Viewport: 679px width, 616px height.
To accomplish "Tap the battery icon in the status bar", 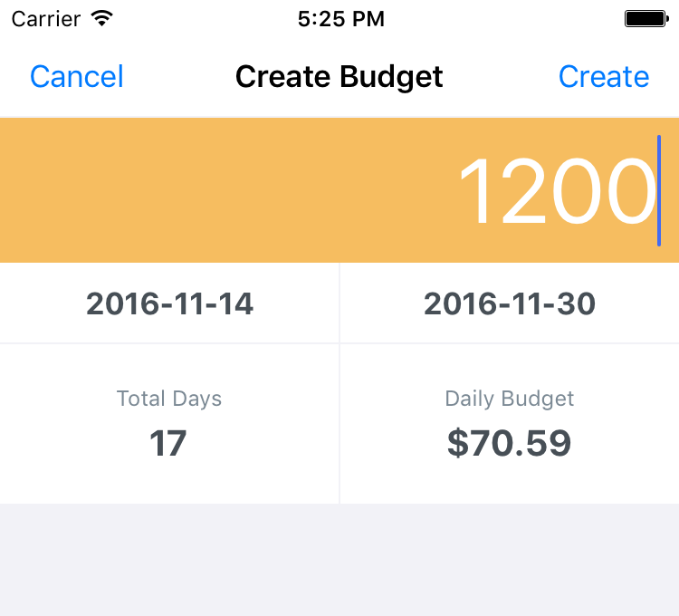I will click(646, 18).
